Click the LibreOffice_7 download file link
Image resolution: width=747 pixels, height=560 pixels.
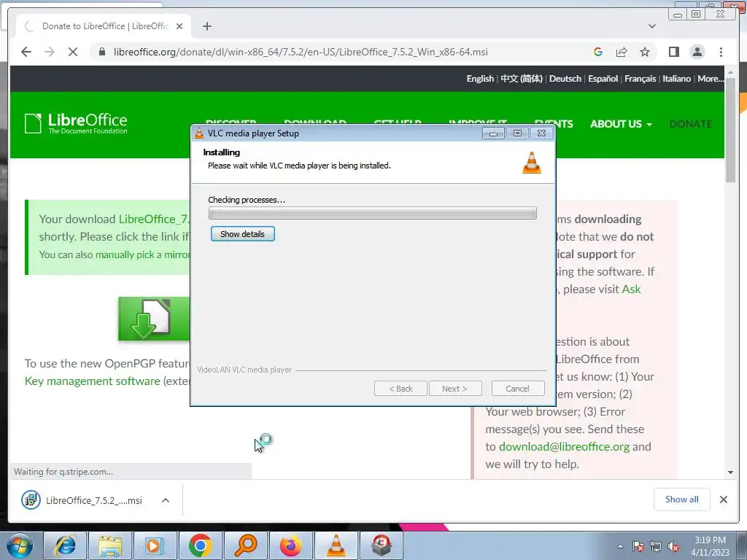point(154,219)
